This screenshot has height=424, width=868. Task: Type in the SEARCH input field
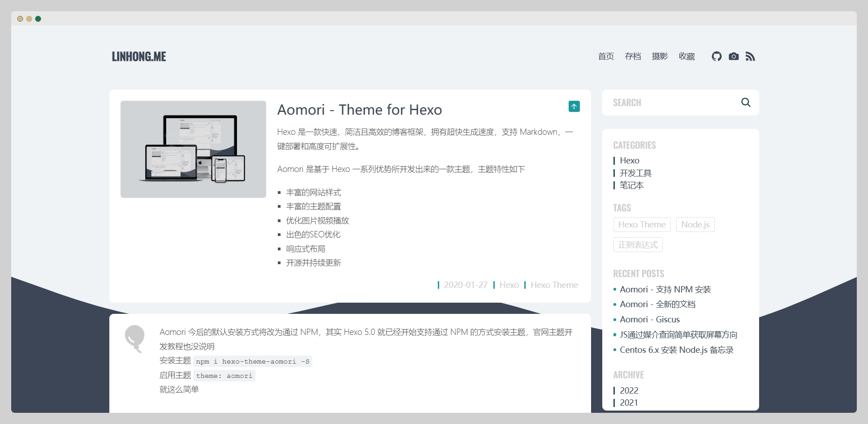(x=672, y=103)
